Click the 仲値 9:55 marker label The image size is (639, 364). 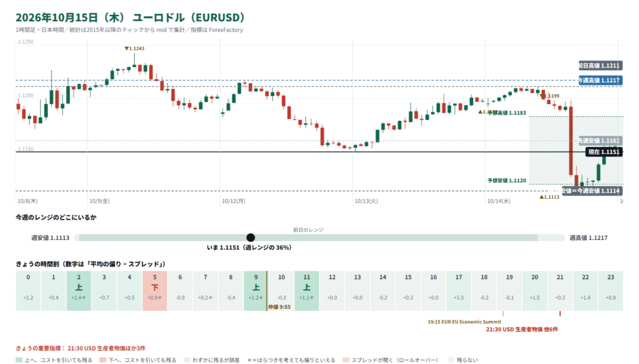[x=280, y=307]
